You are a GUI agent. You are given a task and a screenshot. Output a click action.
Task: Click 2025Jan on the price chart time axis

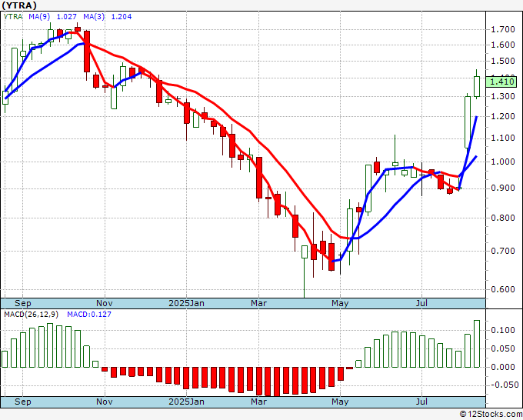coord(186,303)
